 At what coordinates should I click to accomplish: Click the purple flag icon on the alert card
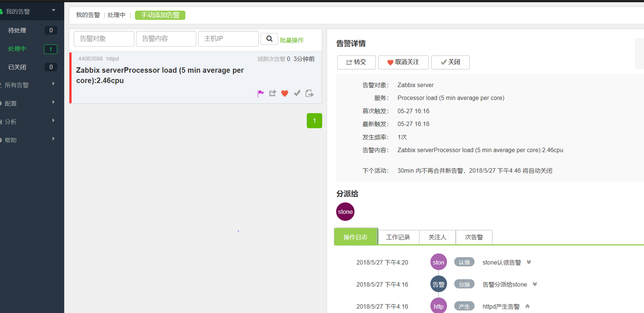click(x=260, y=93)
